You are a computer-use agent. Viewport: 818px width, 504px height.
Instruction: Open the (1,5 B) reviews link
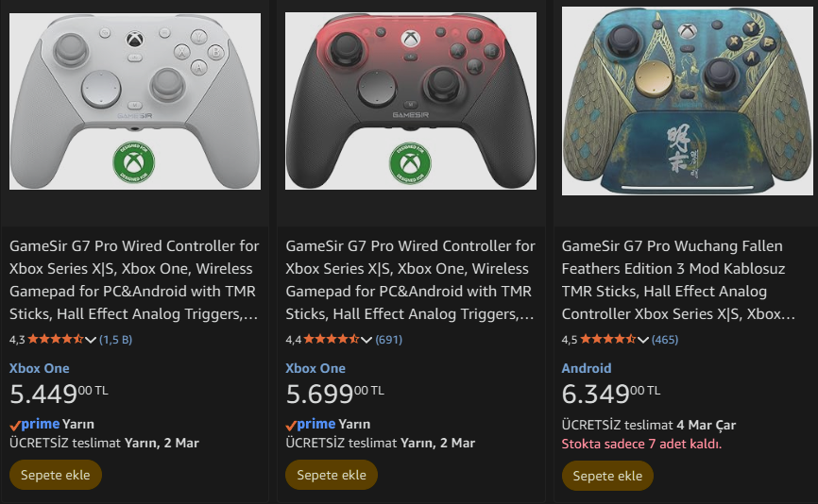click(116, 339)
